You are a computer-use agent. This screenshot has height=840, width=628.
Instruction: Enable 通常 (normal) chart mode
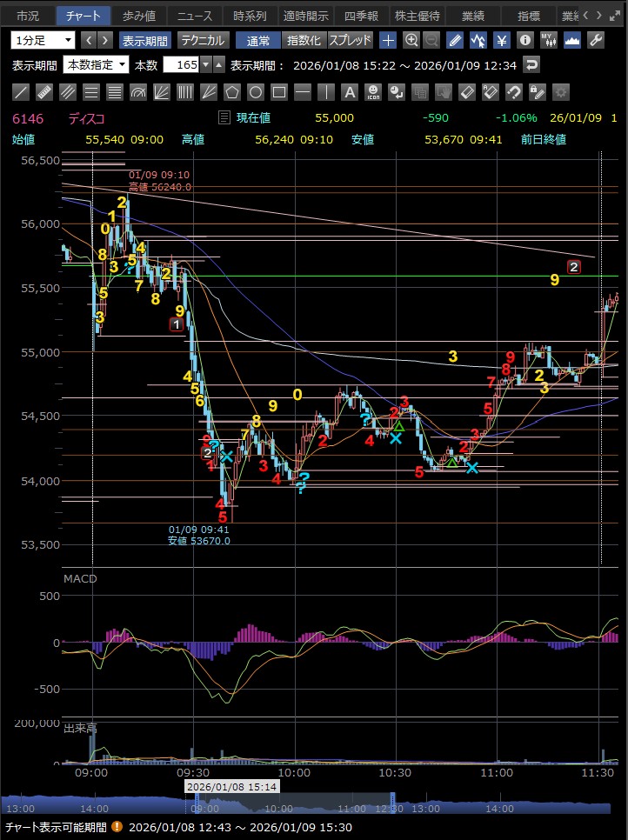[257, 40]
